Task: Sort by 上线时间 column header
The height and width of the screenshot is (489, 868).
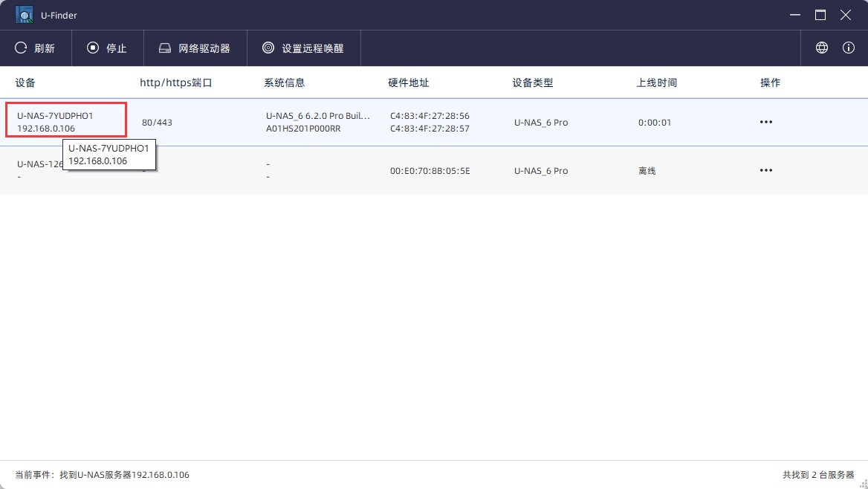Action: pyautogui.click(x=657, y=82)
